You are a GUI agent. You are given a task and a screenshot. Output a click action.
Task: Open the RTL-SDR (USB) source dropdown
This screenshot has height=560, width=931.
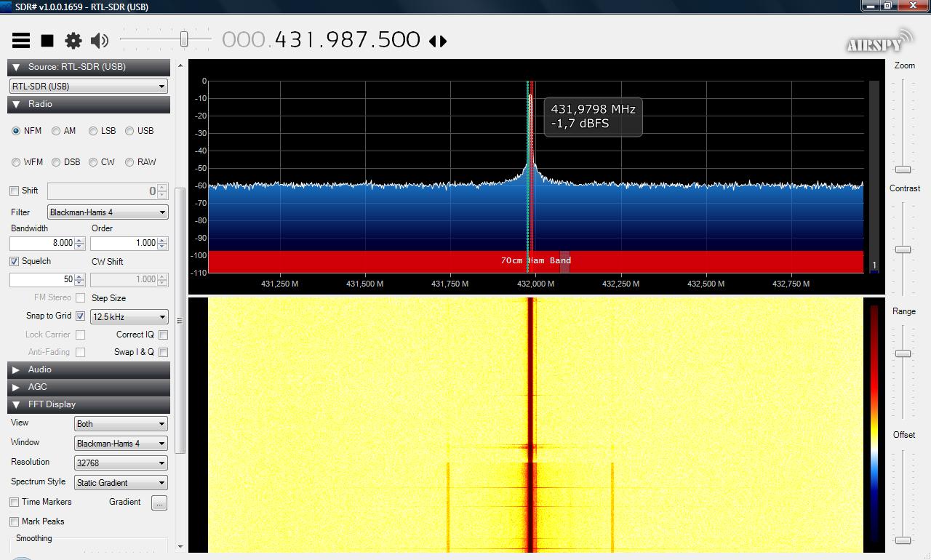[x=89, y=86]
